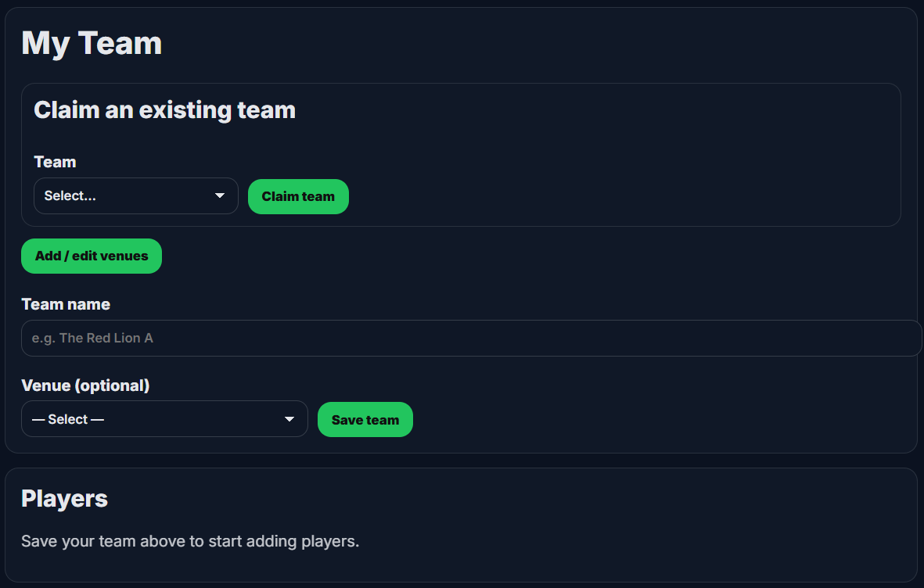This screenshot has width=924, height=588.
Task: Click the "Team name" field label
Action: [x=66, y=304]
